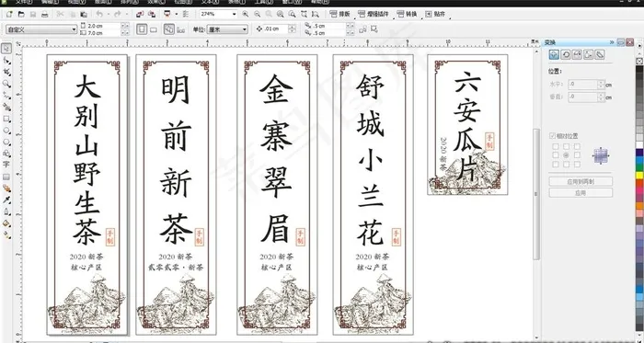644x343 pixels.
Task: Select the Freehand tool
Action: 6,96
